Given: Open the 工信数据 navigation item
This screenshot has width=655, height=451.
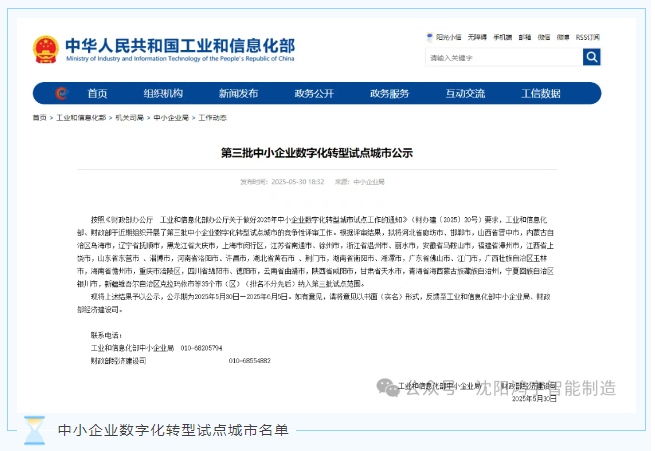Looking at the screenshot, I should 541,94.
